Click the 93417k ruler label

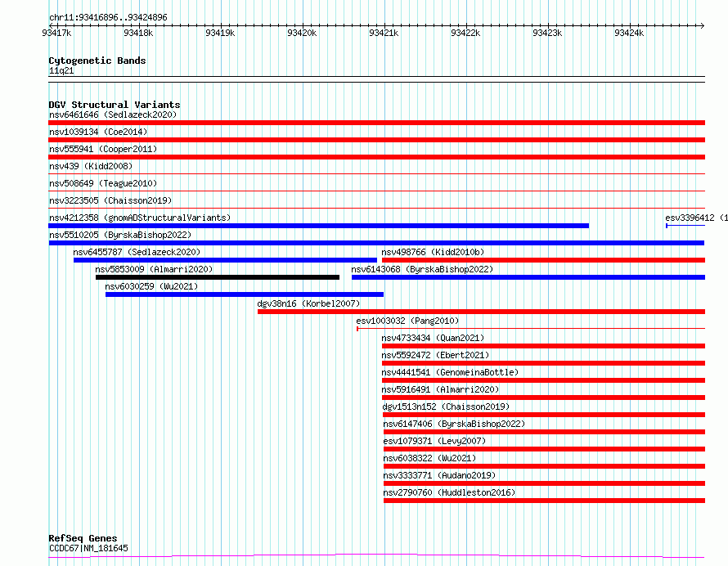point(56,33)
